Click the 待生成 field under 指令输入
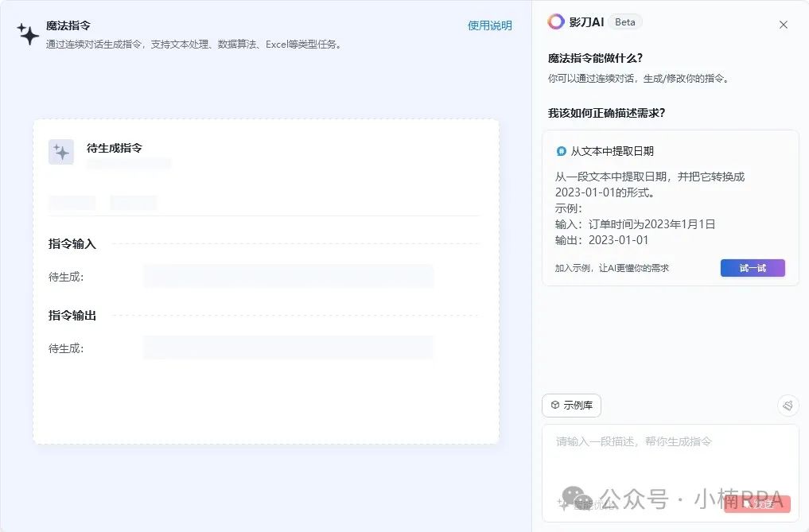The image size is (809, 532). 288,276
